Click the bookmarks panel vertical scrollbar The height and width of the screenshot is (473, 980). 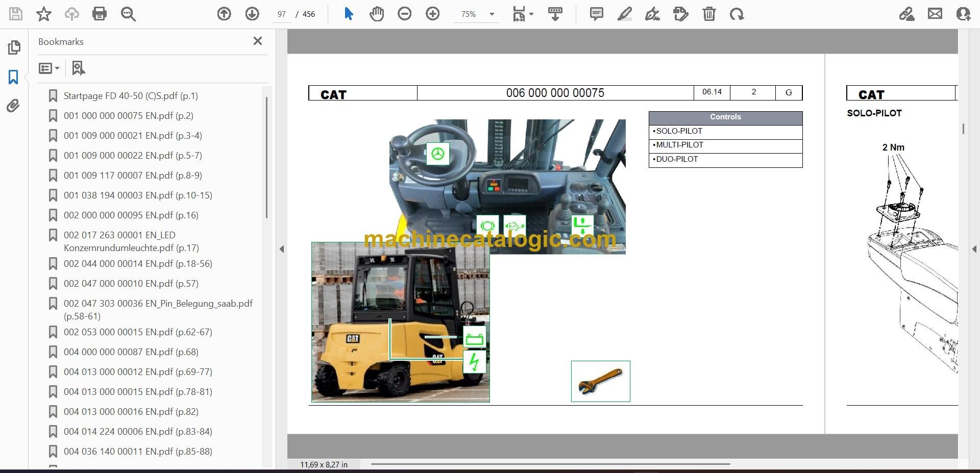coord(266,158)
